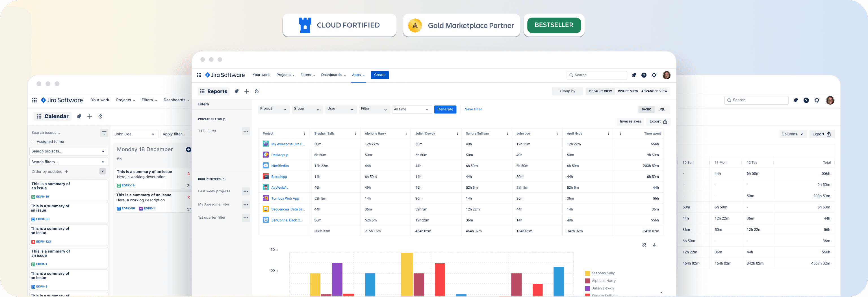
Task: Open the Desktopup project link
Action: (280, 154)
